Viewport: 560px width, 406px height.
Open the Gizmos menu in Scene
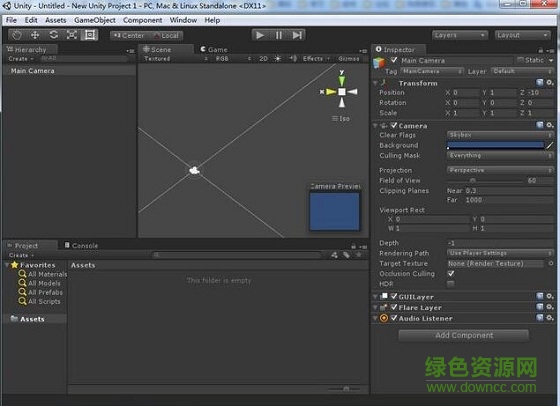349,59
